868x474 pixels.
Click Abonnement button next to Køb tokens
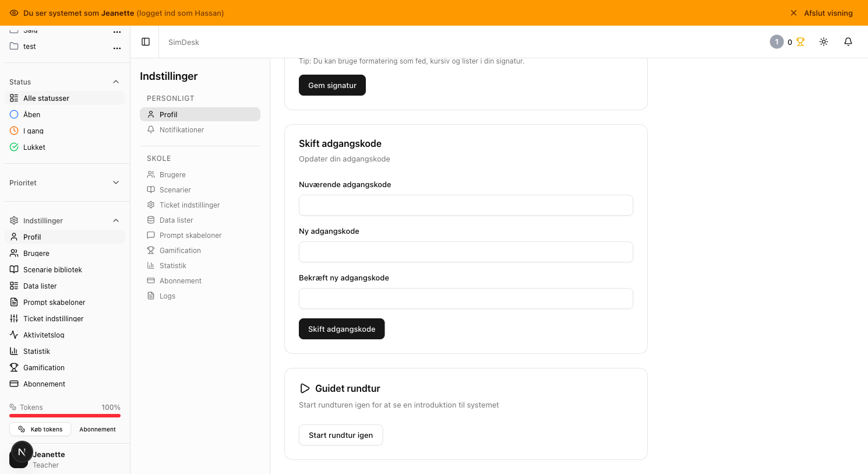[x=97, y=429]
